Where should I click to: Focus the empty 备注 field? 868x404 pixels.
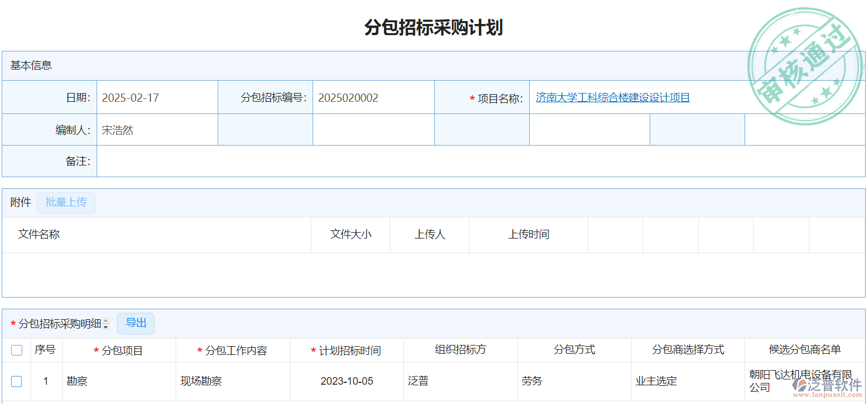coord(480,161)
